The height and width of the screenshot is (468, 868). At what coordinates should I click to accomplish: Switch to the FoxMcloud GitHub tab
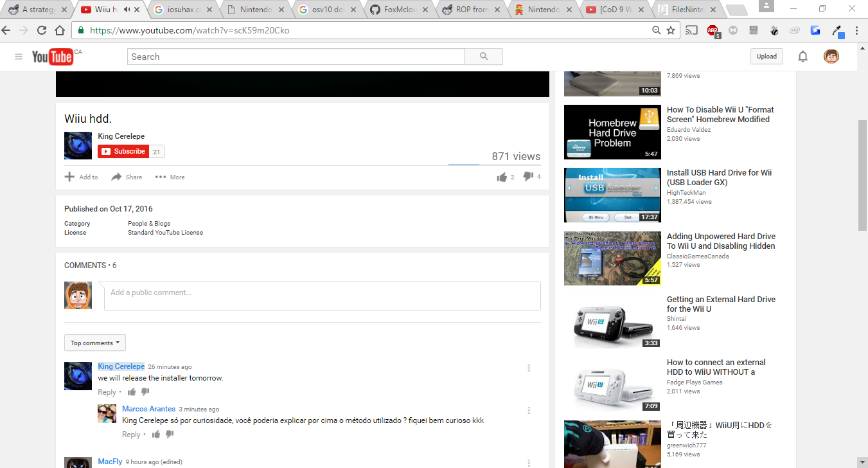coord(398,10)
